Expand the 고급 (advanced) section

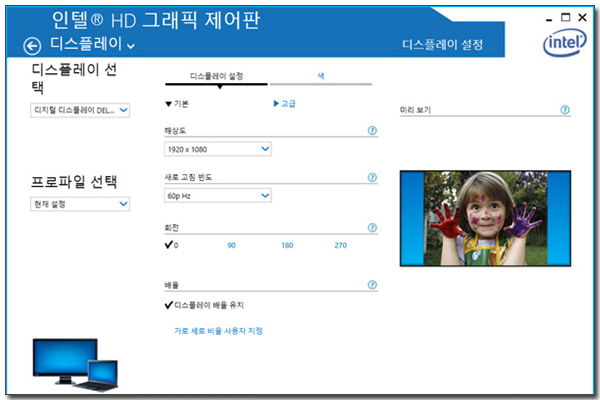point(284,103)
